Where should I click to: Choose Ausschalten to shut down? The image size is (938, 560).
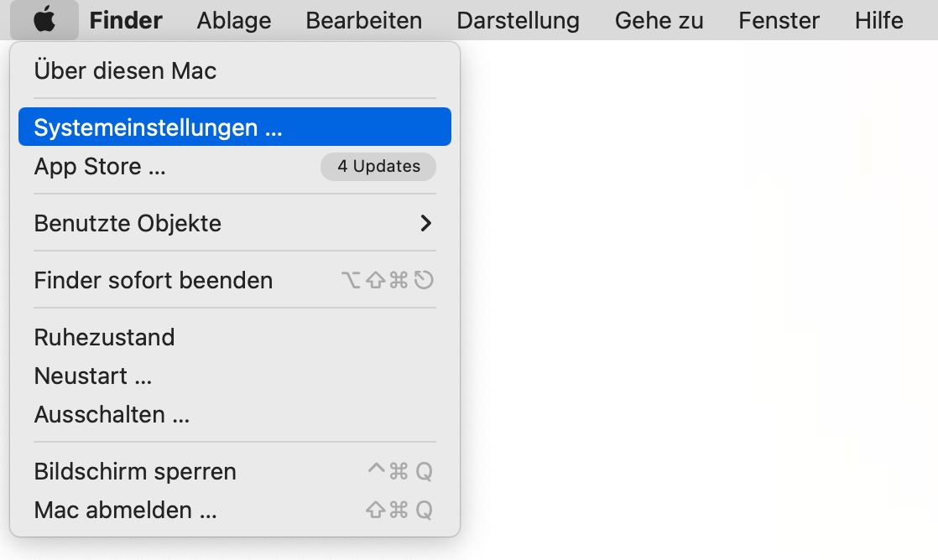112,414
